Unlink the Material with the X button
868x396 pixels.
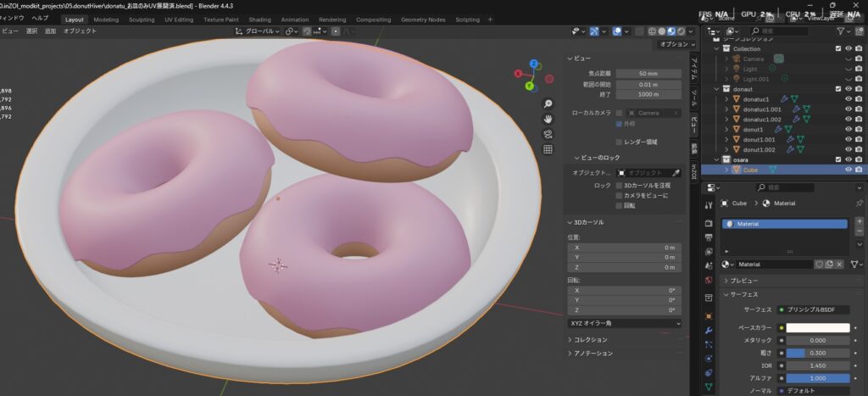coord(839,265)
